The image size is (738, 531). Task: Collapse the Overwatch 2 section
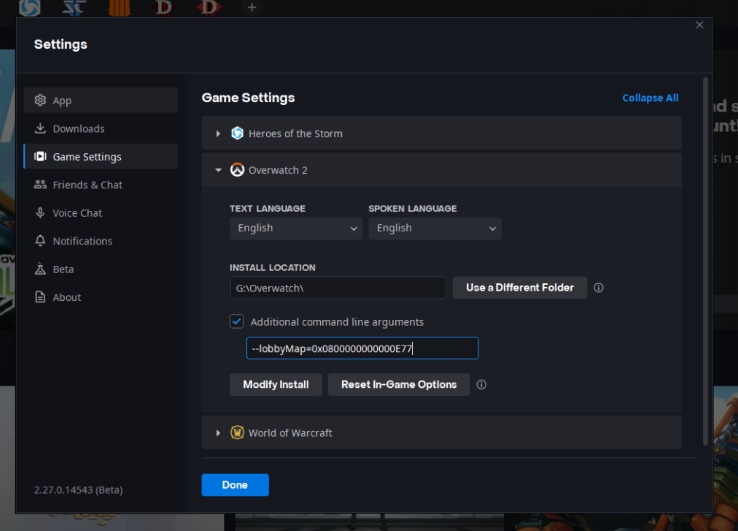pos(218,170)
